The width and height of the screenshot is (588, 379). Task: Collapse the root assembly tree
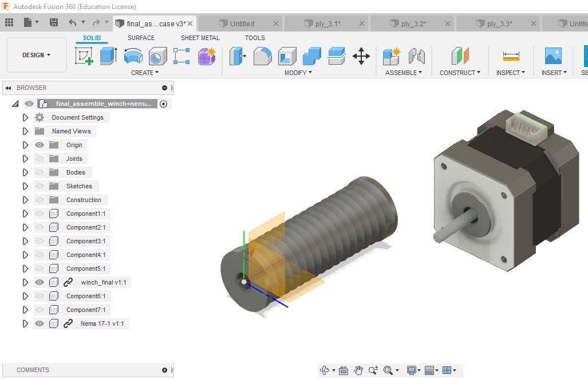point(15,104)
